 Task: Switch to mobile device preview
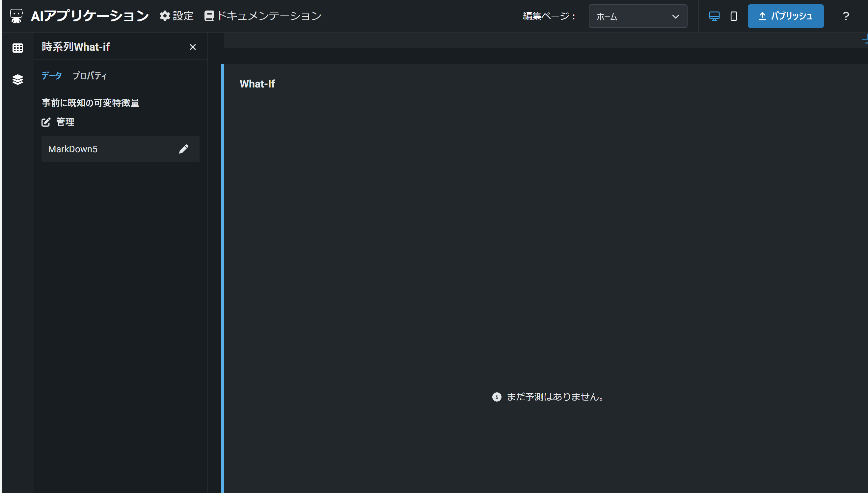point(733,16)
